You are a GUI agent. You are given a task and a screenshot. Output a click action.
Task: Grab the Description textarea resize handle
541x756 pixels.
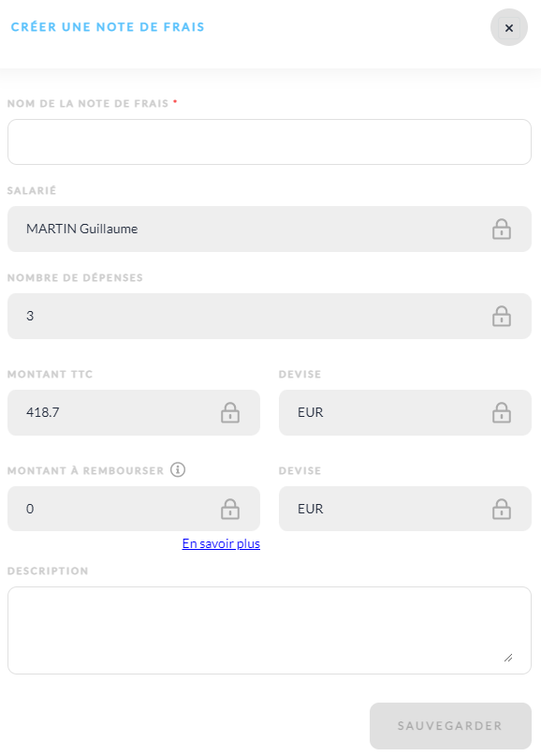tap(507, 658)
